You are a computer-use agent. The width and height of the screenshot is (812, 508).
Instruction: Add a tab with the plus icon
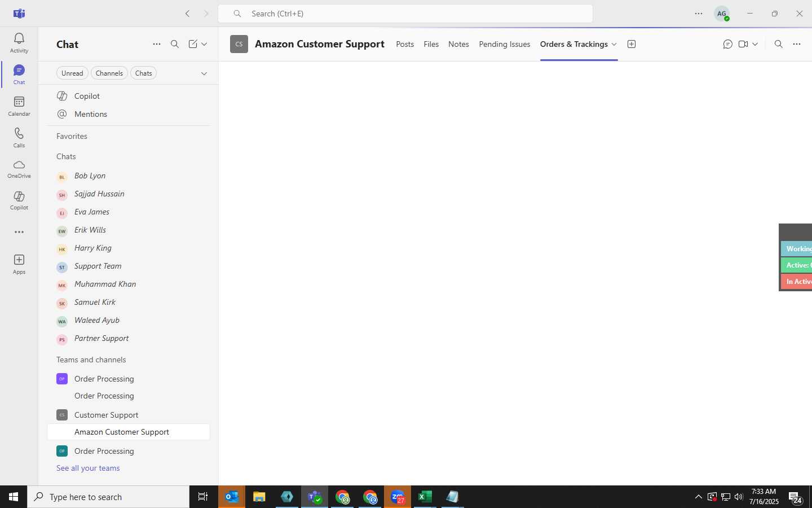tap(632, 44)
